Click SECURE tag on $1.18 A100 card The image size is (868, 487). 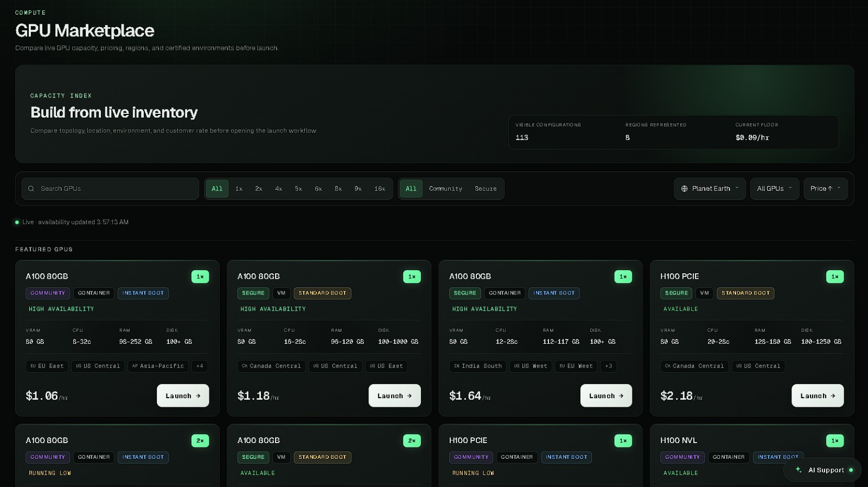(x=253, y=293)
